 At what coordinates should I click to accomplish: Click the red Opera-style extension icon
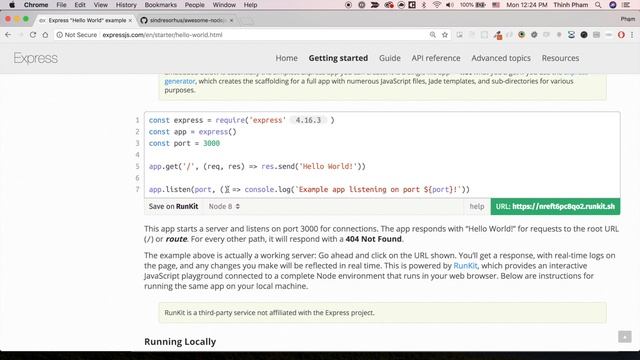click(x=621, y=35)
